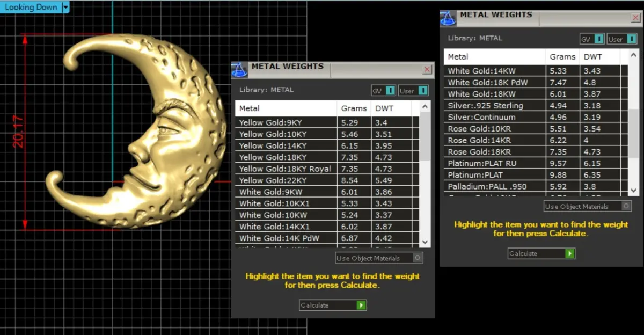Click the Metal column header in left window
Screen dimensions: 644x335
click(x=286, y=108)
